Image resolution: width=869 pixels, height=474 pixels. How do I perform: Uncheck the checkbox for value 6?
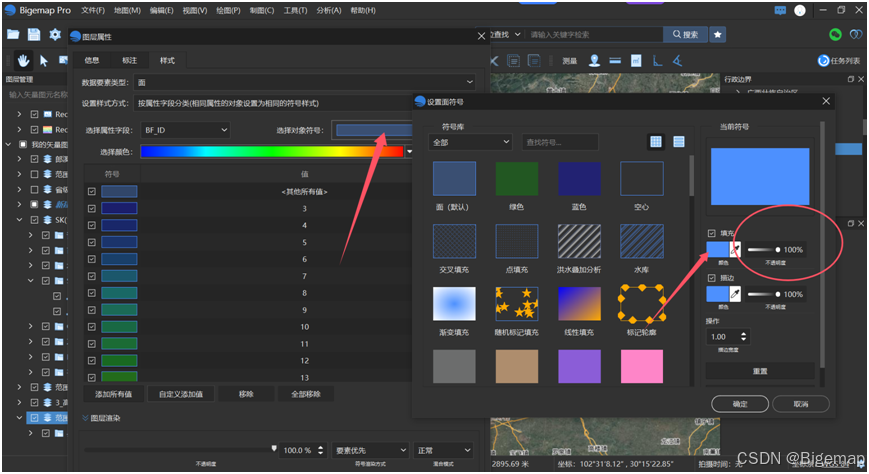[92, 259]
